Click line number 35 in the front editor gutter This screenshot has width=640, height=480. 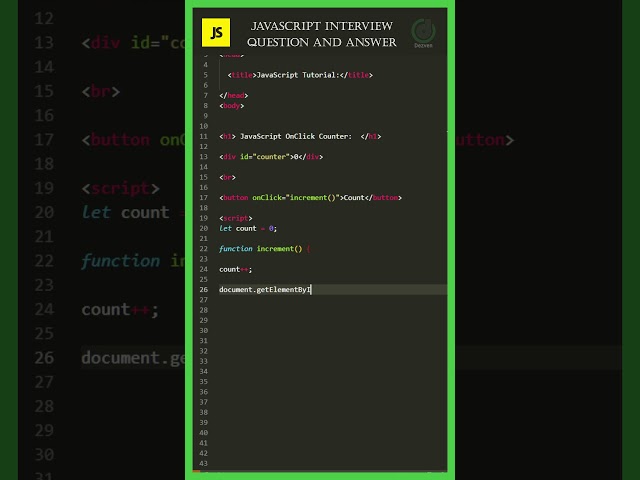pos(204,382)
